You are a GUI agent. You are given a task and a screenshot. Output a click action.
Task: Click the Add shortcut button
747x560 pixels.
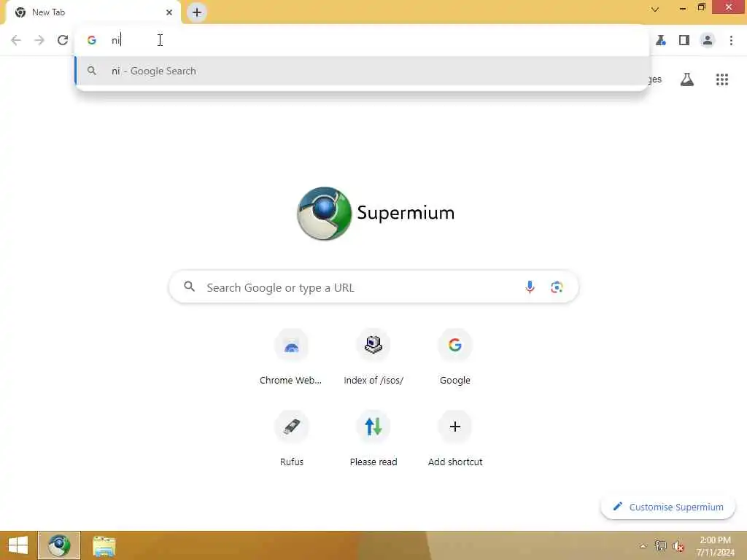click(x=454, y=438)
